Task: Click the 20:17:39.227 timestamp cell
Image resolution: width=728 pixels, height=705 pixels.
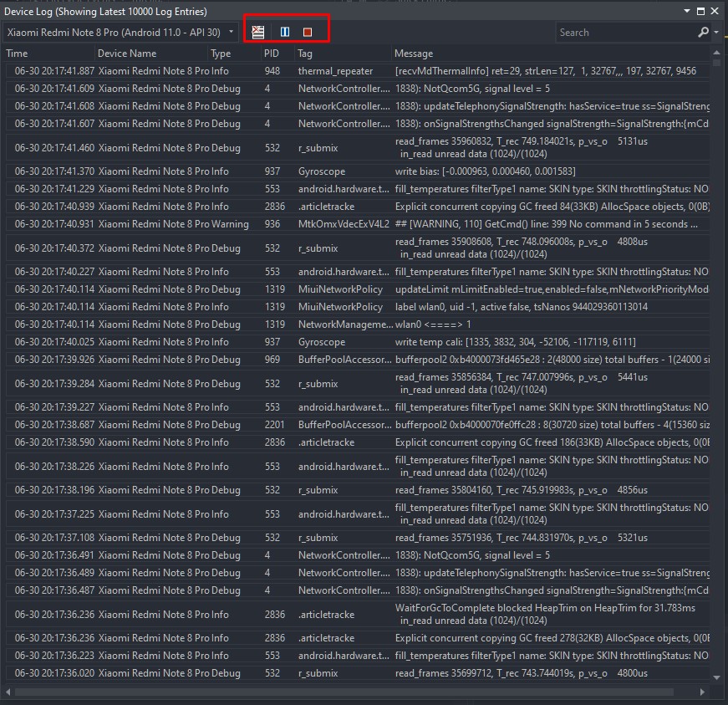Action: (54, 407)
